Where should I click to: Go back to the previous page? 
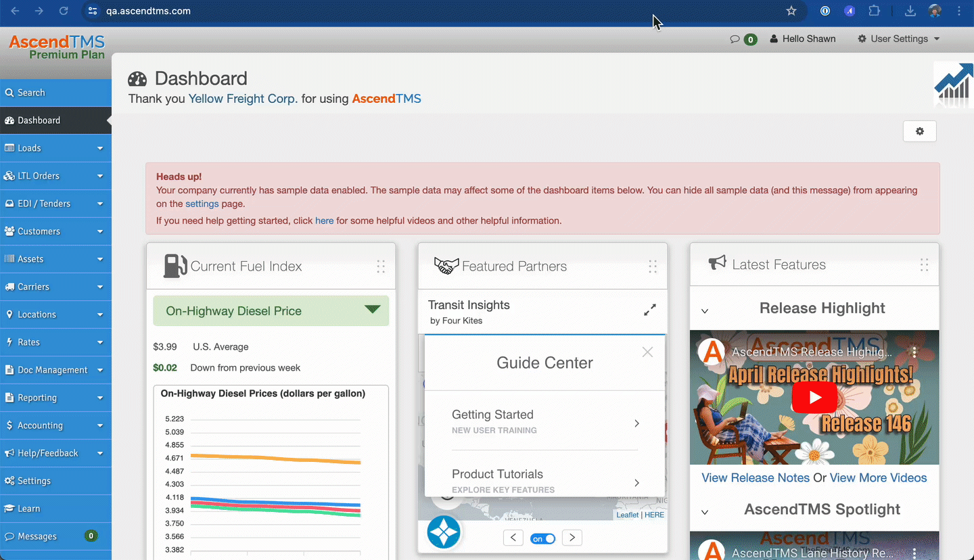click(15, 11)
